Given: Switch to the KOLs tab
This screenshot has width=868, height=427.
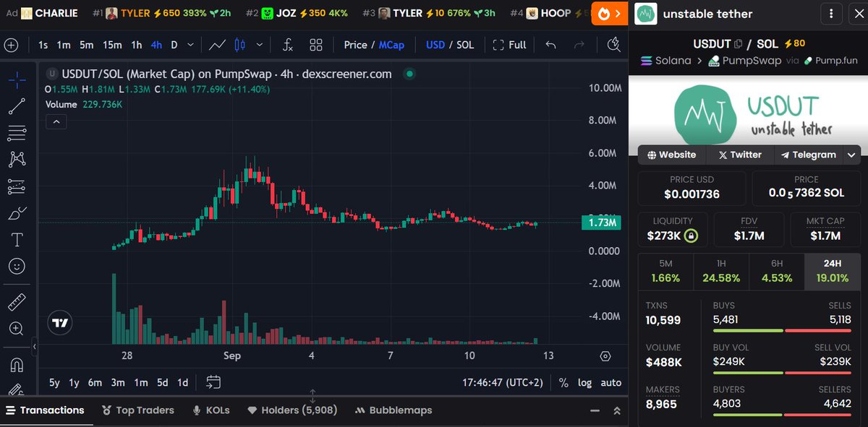Looking at the screenshot, I should (211, 410).
